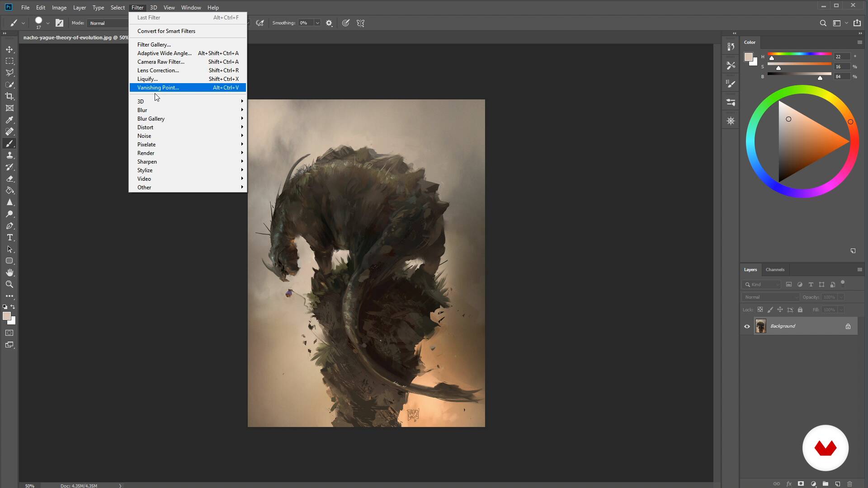Expand the Render submenu
This screenshot has height=488, width=868.
188,153
